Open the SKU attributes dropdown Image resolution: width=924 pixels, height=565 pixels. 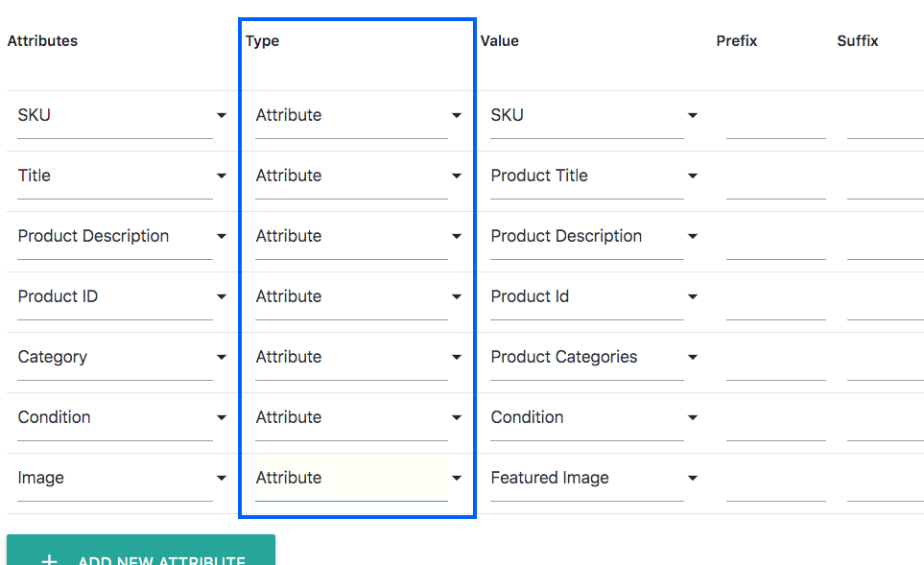(x=122, y=115)
